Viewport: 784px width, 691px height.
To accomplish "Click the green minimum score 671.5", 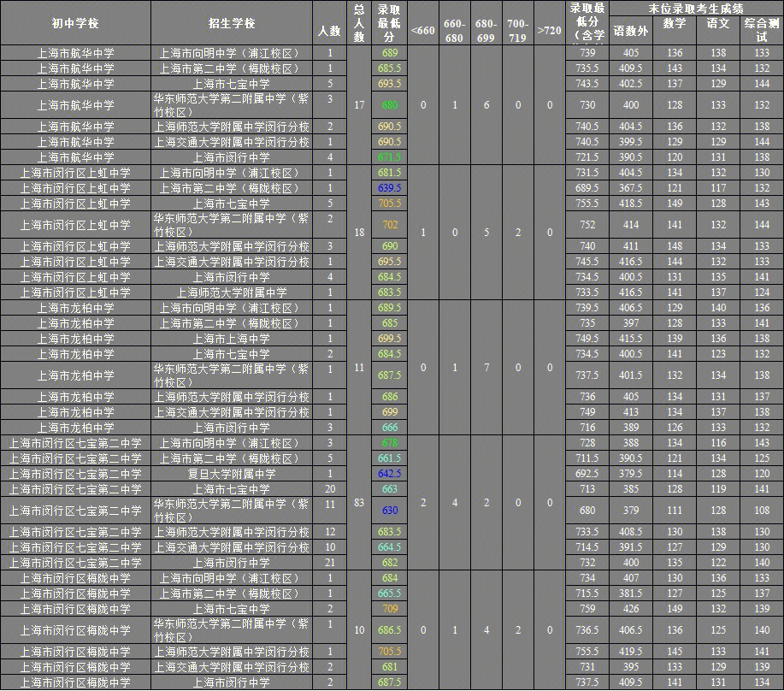I will (x=390, y=157).
